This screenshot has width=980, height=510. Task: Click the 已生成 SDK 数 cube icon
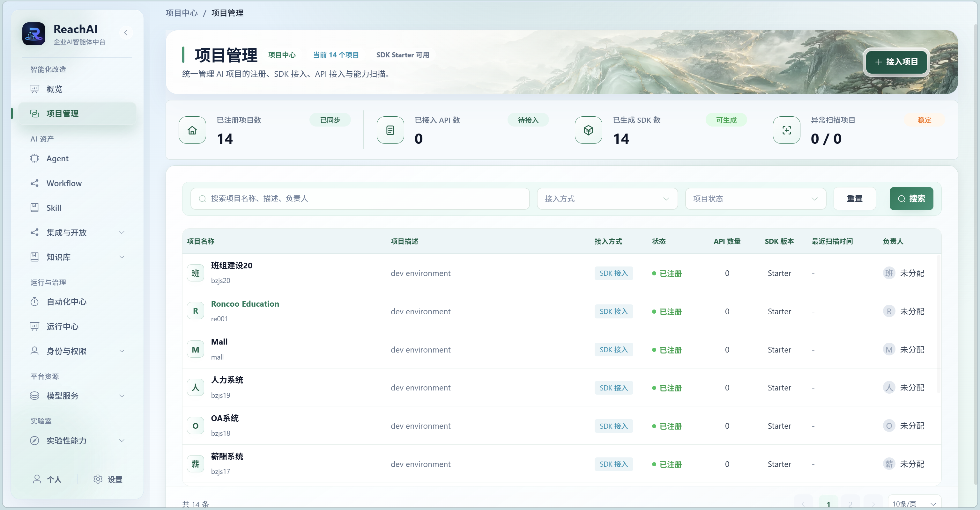589,130
